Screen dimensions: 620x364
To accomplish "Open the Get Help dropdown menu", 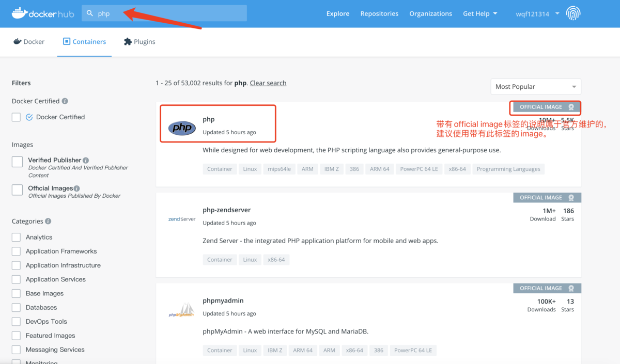I will [480, 14].
